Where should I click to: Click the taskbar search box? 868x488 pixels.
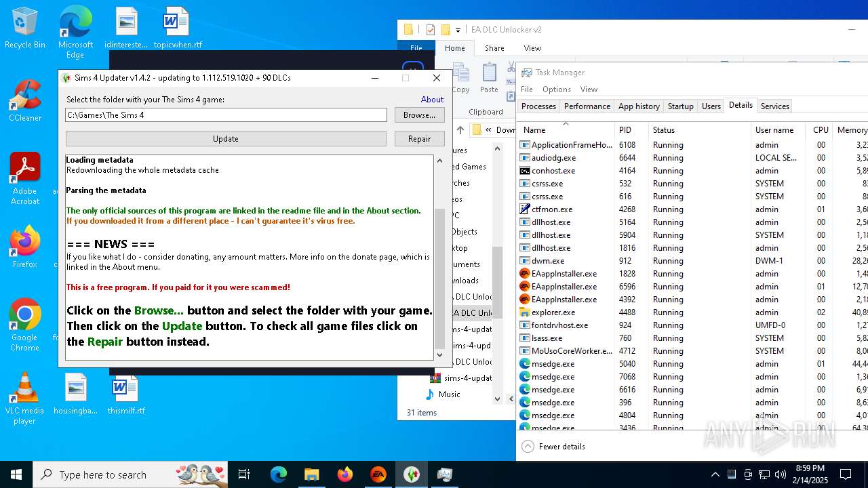click(x=131, y=474)
